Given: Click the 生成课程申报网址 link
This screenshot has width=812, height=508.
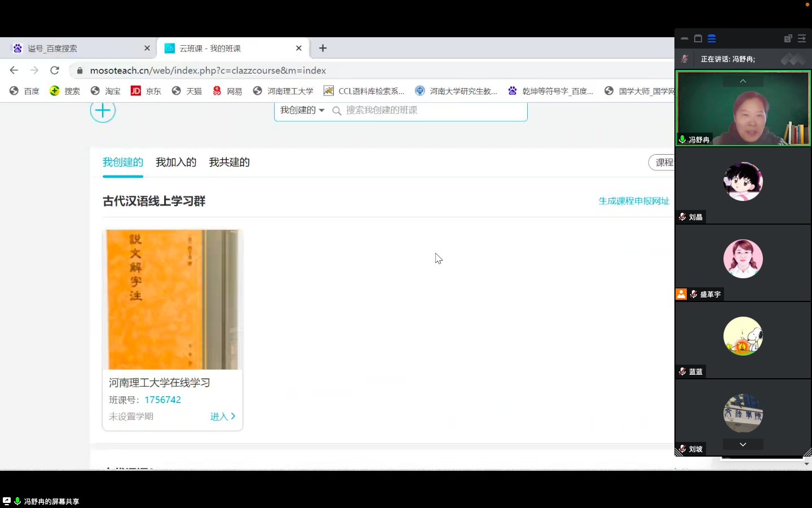Looking at the screenshot, I should click(633, 201).
